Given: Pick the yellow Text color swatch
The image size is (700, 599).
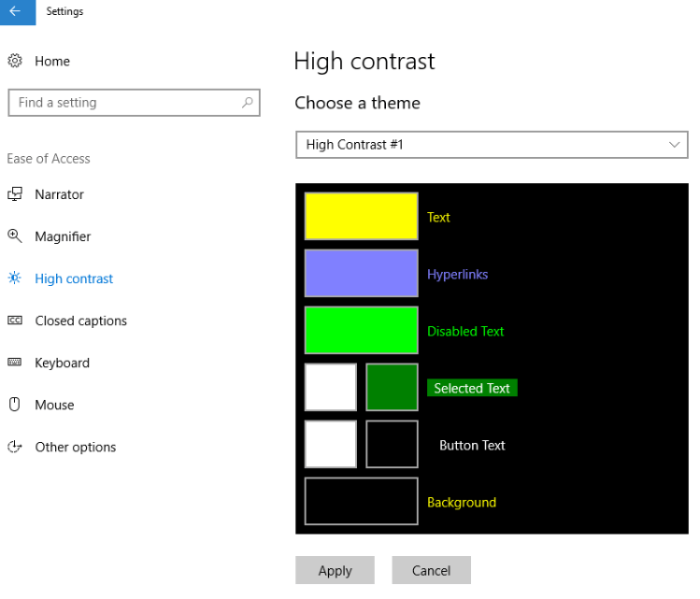Looking at the screenshot, I should click(361, 217).
